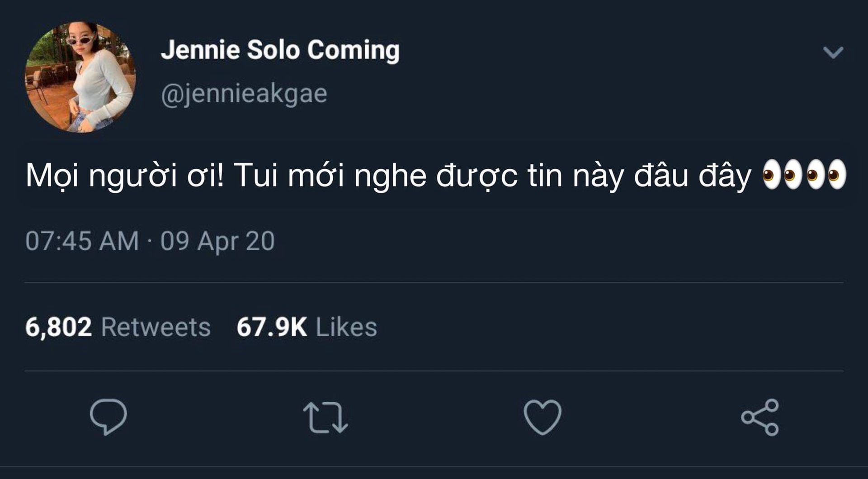Click the second eyes emoji in the tweet
The height and width of the screenshot is (479, 868).
pyautogui.click(x=793, y=175)
